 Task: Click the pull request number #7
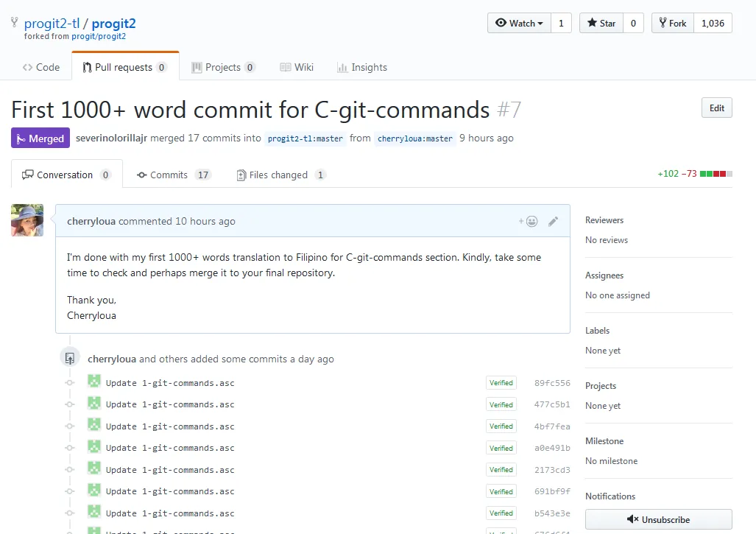pos(509,110)
